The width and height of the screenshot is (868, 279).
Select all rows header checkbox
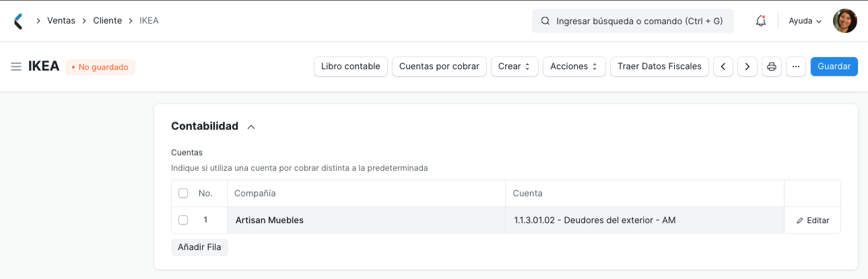(x=183, y=193)
